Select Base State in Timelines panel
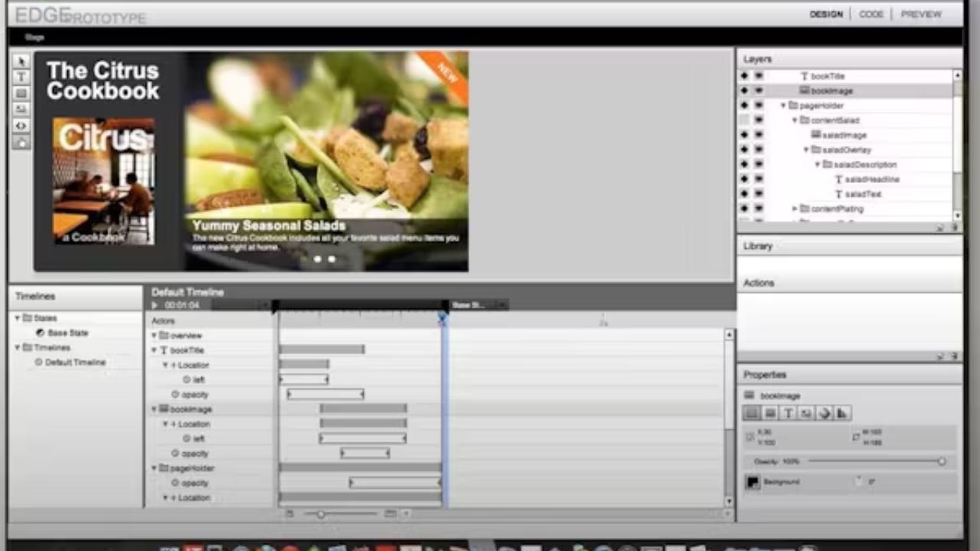Image resolution: width=980 pixels, height=551 pixels. 67,333
